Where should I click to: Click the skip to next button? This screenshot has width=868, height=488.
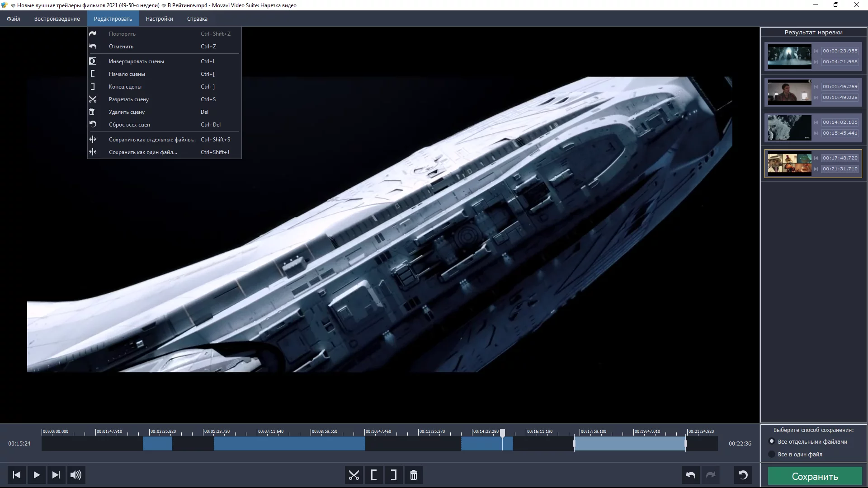tap(56, 475)
